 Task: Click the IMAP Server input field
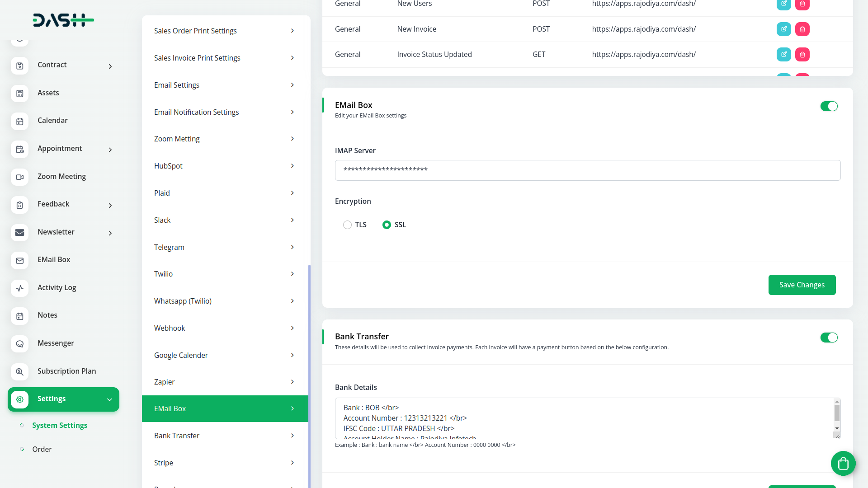click(587, 170)
